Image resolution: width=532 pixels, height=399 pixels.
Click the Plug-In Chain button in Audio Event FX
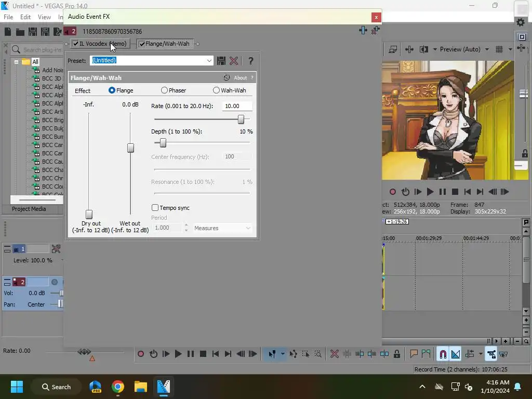(363, 30)
